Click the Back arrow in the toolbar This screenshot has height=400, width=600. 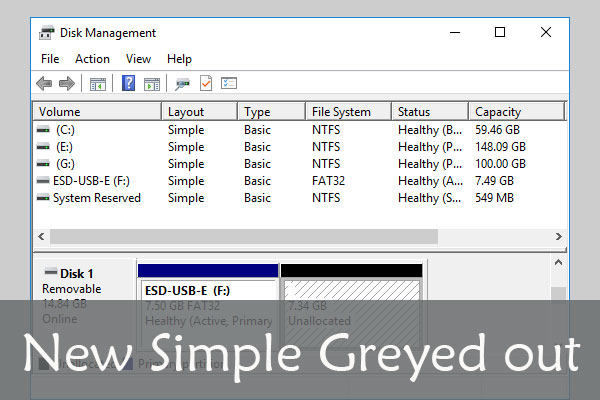pyautogui.click(x=44, y=84)
